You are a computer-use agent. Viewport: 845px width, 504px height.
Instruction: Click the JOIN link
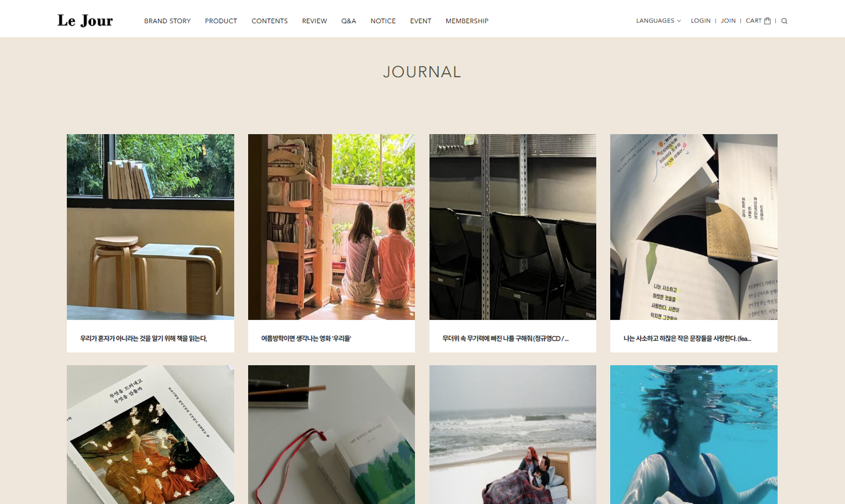click(x=728, y=21)
